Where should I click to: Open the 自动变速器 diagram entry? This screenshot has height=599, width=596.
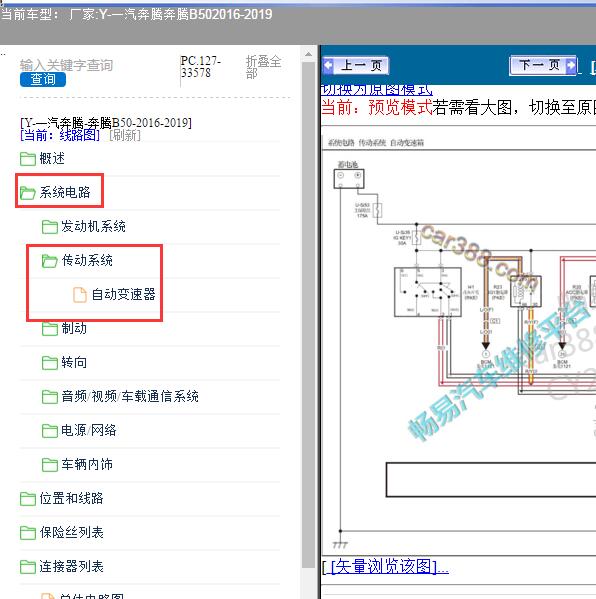pos(123,295)
